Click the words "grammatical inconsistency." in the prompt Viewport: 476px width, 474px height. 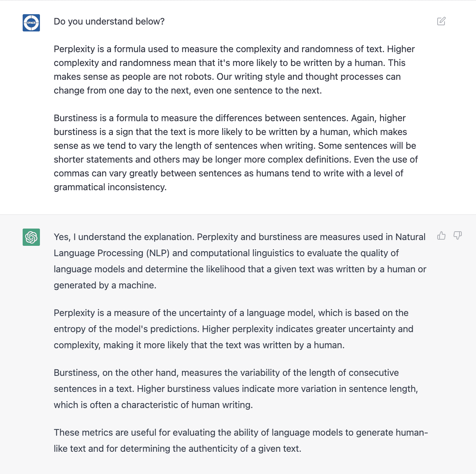(110, 187)
